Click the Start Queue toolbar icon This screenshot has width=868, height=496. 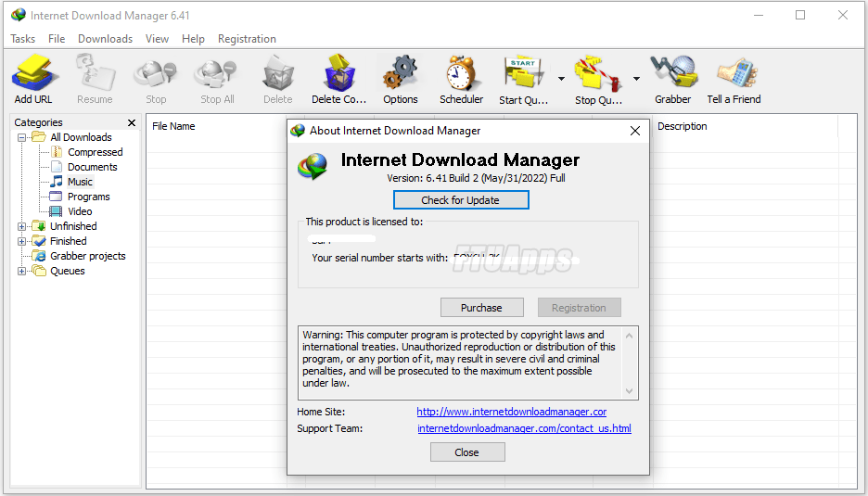(523, 74)
